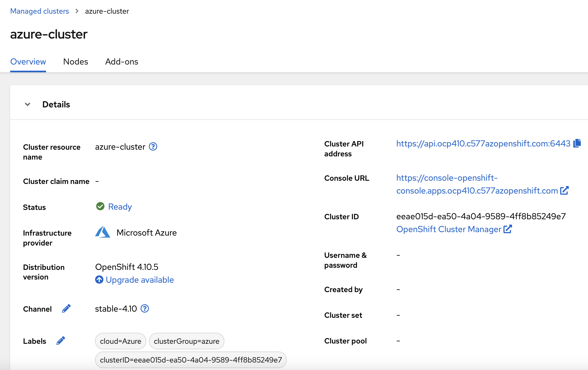Image resolution: width=588 pixels, height=370 pixels.
Task: Click external link icon beside Console URL
Action: coord(564,191)
